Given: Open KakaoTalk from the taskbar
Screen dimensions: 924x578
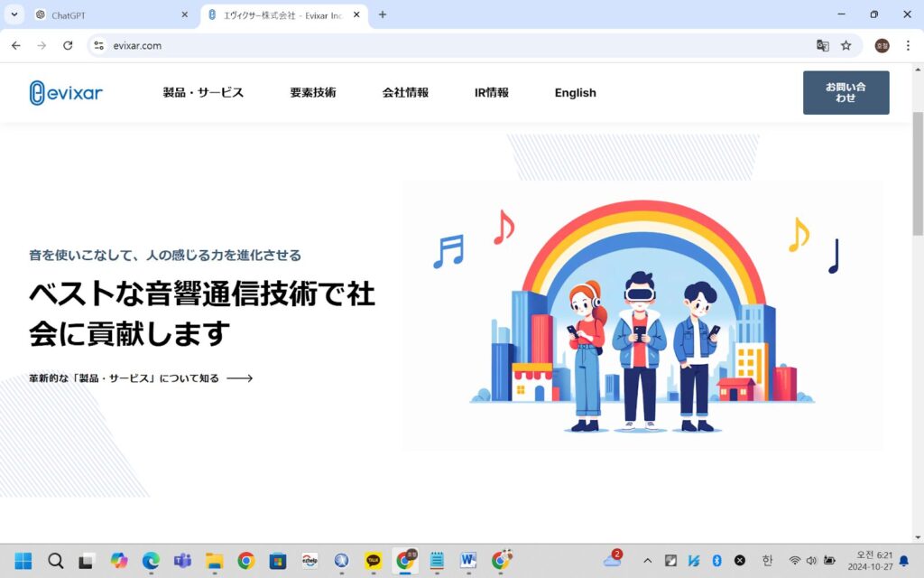Looking at the screenshot, I should tap(373, 560).
